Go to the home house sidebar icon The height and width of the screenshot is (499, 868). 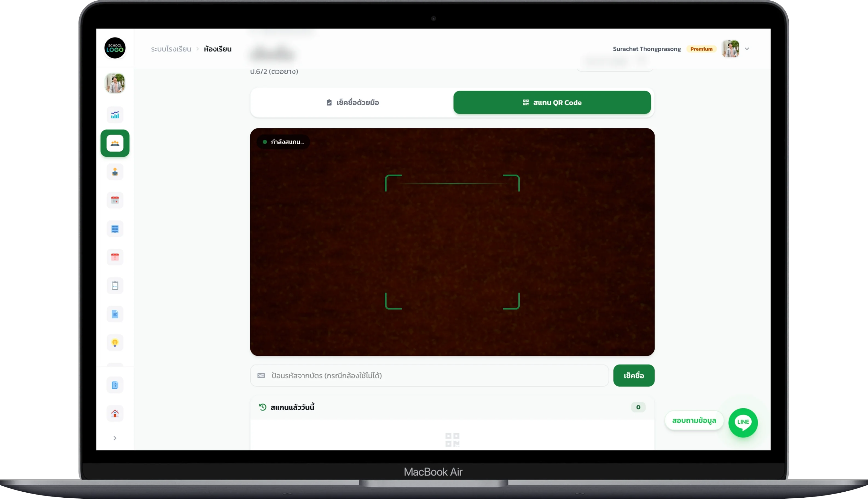(115, 413)
